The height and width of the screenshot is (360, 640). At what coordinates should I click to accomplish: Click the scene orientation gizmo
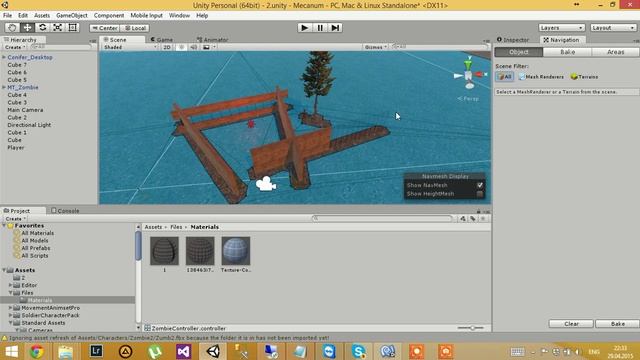tap(469, 74)
